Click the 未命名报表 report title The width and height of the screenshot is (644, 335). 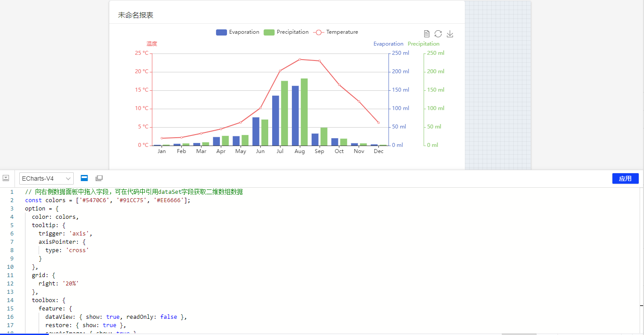[x=136, y=15]
